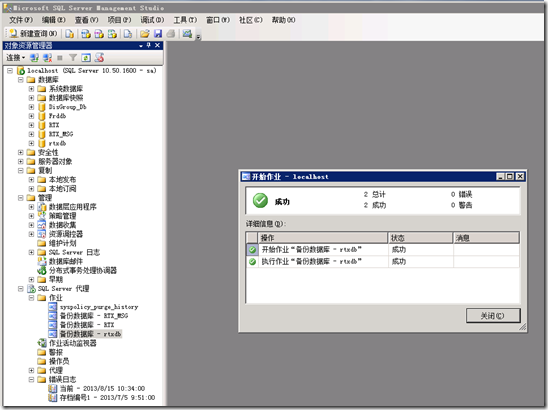The width and height of the screenshot is (548, 410).
Task: Click the last Object Explorer toolbar icon after Refresh
Action: [x=99, y=58]
